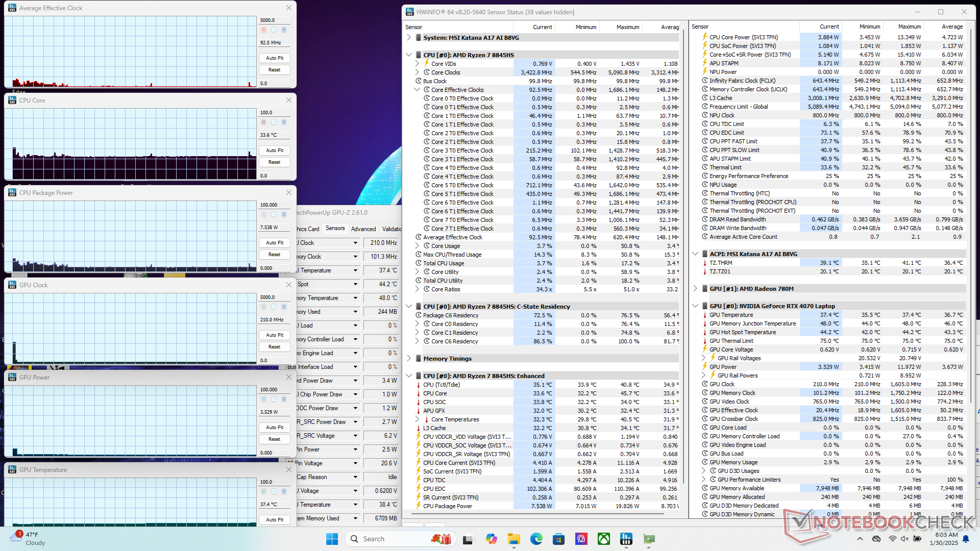Collapse CPU AMD Ryzen 7 8845HS group
Image resolution: width=980 pixels, height=551 pixels.
[409, 55]
